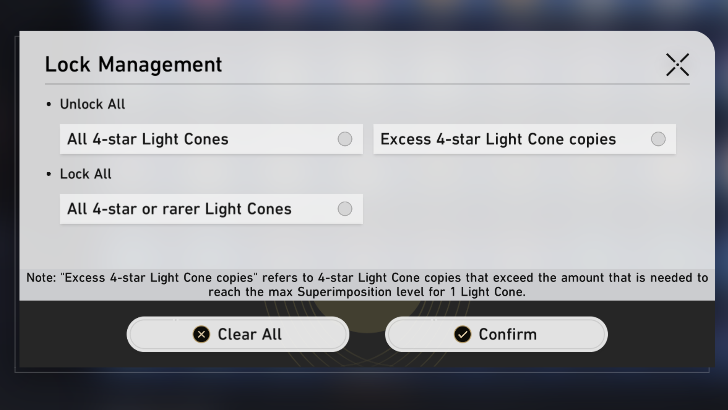Click the checkmark icon on Confirm
The width and height of the screenshot is (728, 410).
[462, 334]
